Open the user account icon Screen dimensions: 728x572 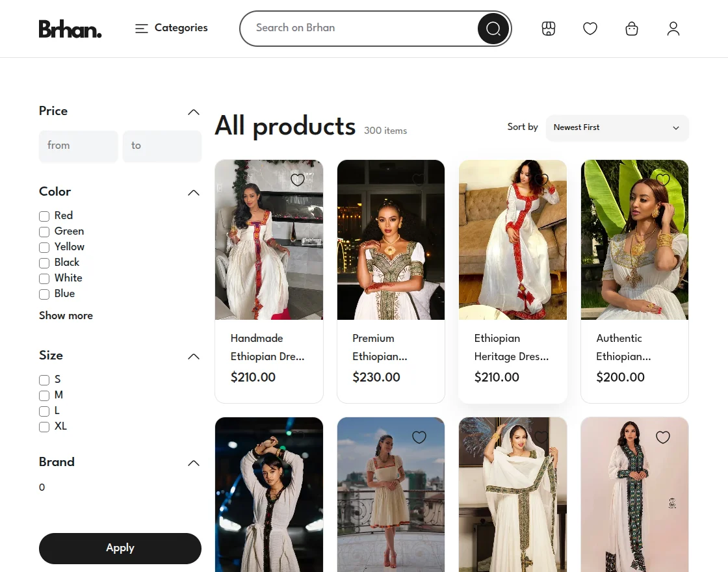tap(673, 29)
